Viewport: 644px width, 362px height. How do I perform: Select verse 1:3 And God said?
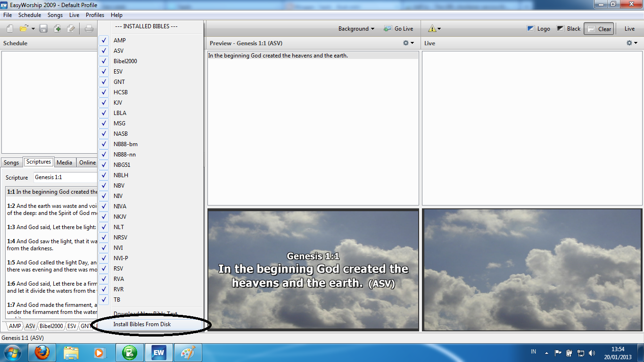(52, 227)
